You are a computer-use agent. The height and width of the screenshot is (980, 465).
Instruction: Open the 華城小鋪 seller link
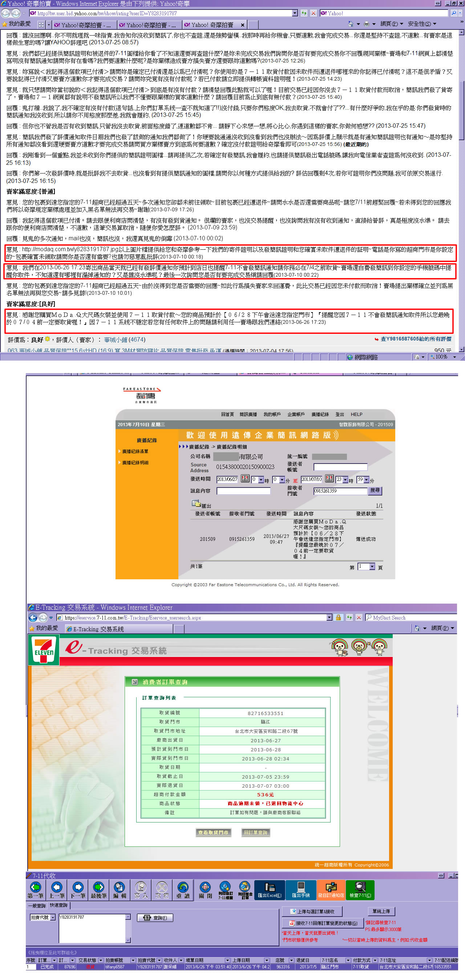tap(116, 339)
